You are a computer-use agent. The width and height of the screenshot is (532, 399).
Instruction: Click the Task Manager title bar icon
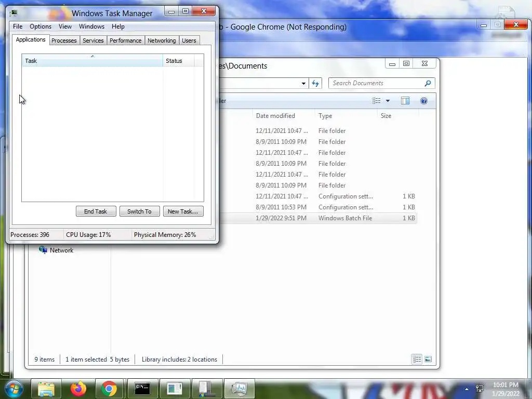point(13,13)
